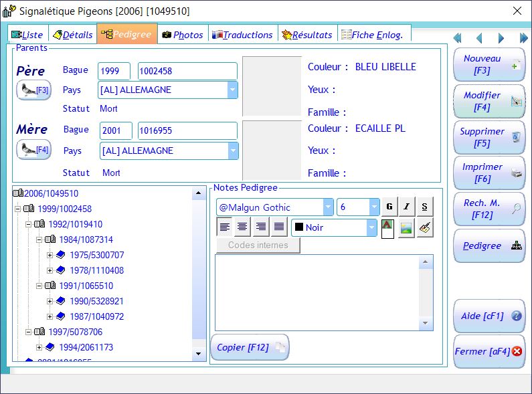Open the Traductions tab
Viewport: 532px width, 394px height.
pos(243,35)
